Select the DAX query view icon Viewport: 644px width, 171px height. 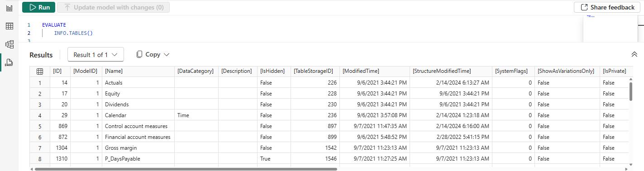(9, 62)
